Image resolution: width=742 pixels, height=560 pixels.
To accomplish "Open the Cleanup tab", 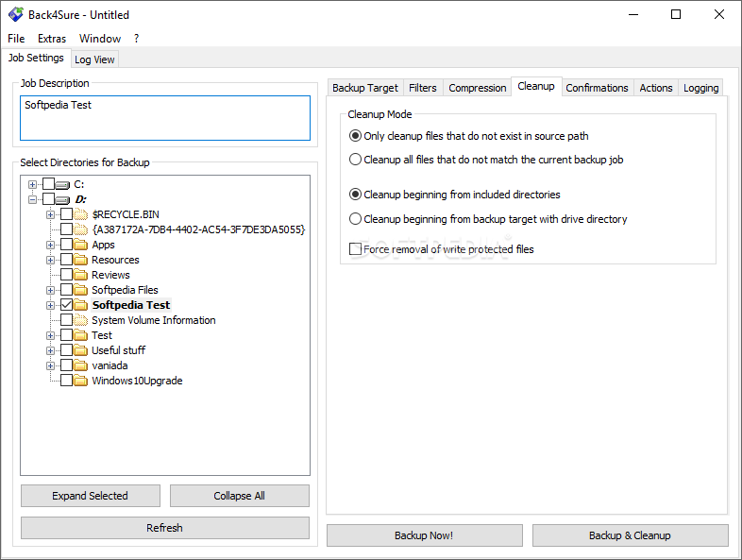I will [536, 86].
